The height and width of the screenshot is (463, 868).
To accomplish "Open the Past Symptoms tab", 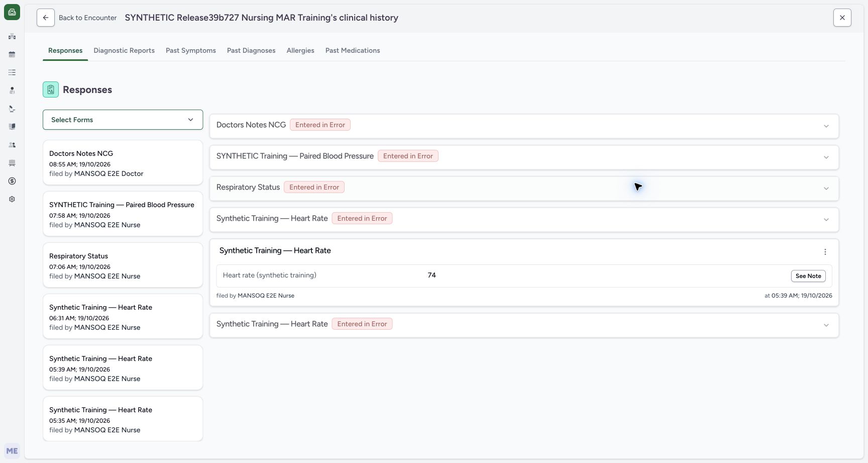I will [x=191, y=51].
